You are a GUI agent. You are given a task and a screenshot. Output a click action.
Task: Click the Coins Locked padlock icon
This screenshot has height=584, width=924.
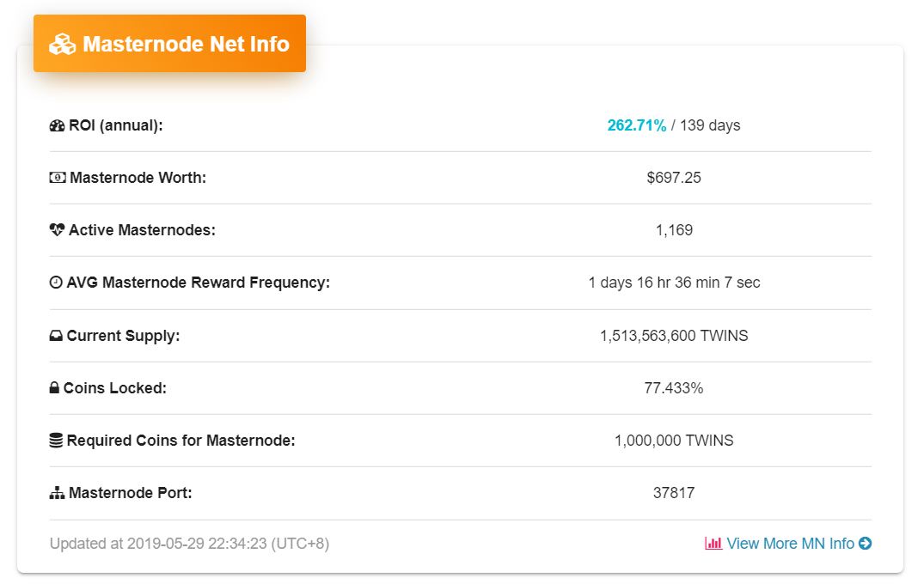(55, 388)
